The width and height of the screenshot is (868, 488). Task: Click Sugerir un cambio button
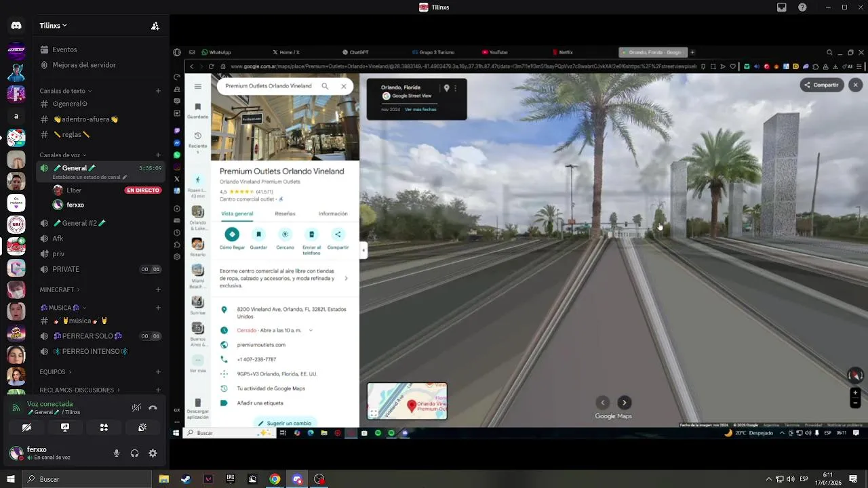click(285, 423)
